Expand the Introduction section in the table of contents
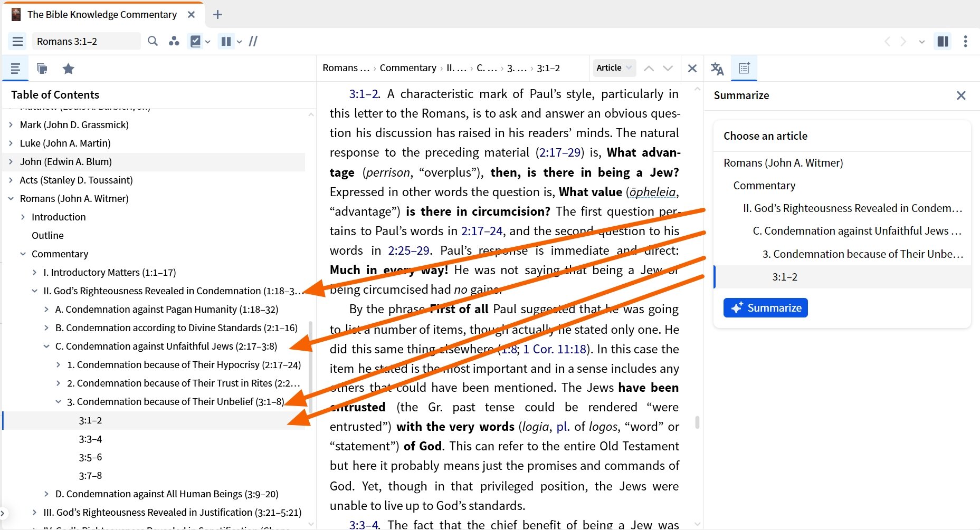Screen dimensions: 980x530 (23, 217)
